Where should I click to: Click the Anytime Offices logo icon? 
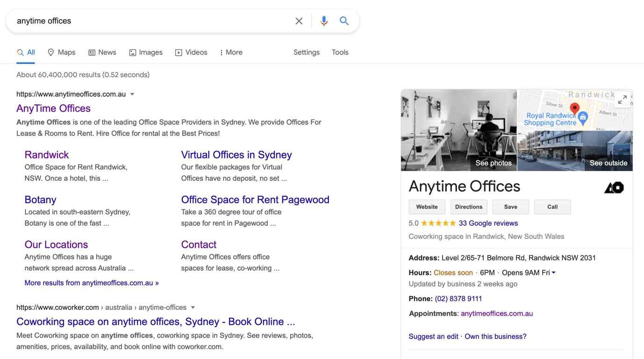pos(614,187)
